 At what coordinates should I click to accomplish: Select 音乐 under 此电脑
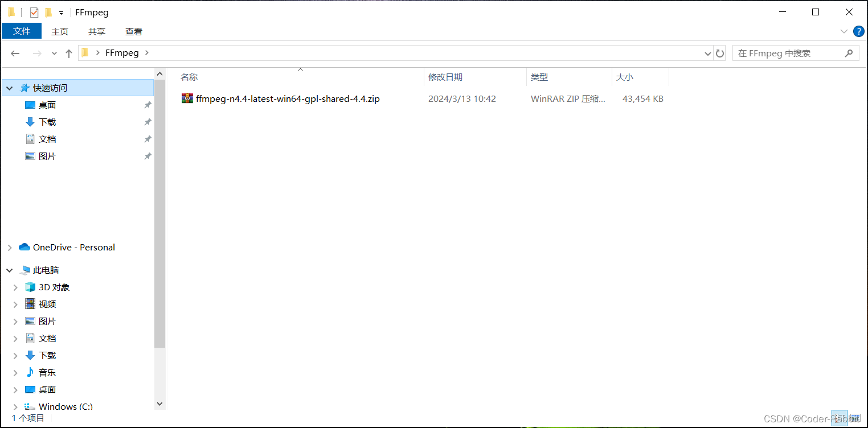pyautogui.click(x=47, y=372)
